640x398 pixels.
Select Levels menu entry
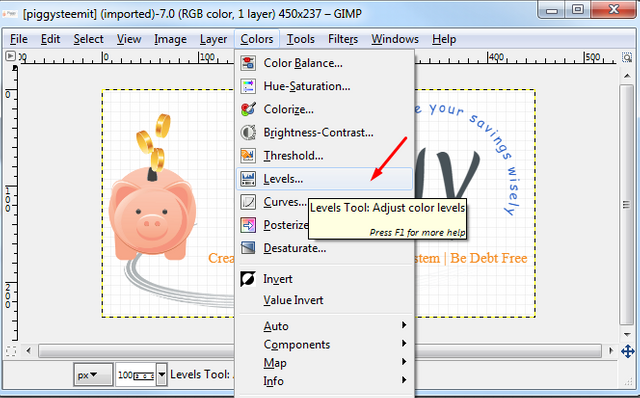tap(325, 179)
